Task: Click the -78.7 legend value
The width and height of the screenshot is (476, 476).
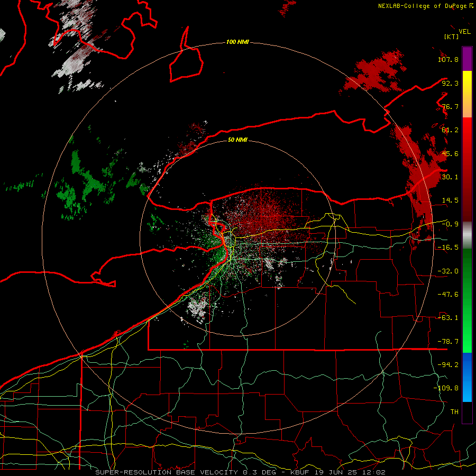Action: [448, 342]
